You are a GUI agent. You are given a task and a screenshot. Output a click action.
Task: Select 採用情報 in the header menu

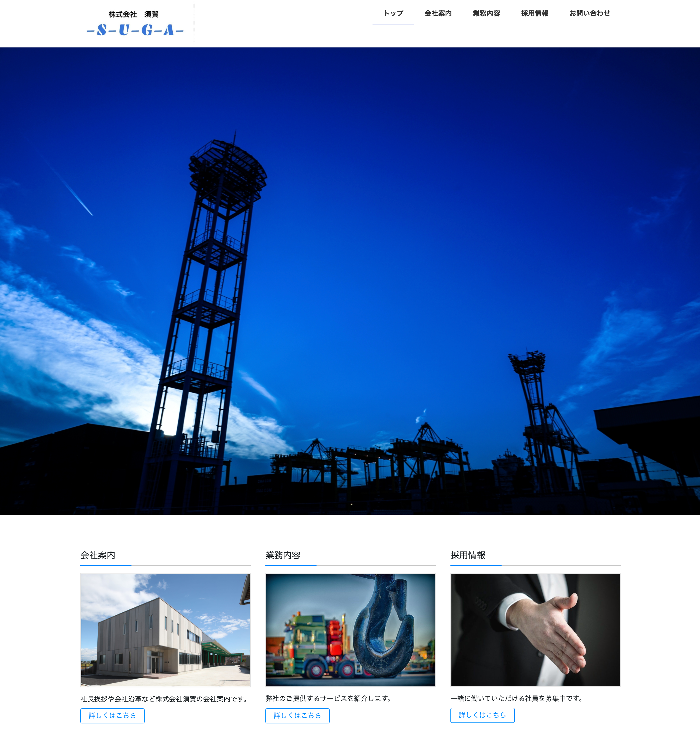[x=534, y=13]
